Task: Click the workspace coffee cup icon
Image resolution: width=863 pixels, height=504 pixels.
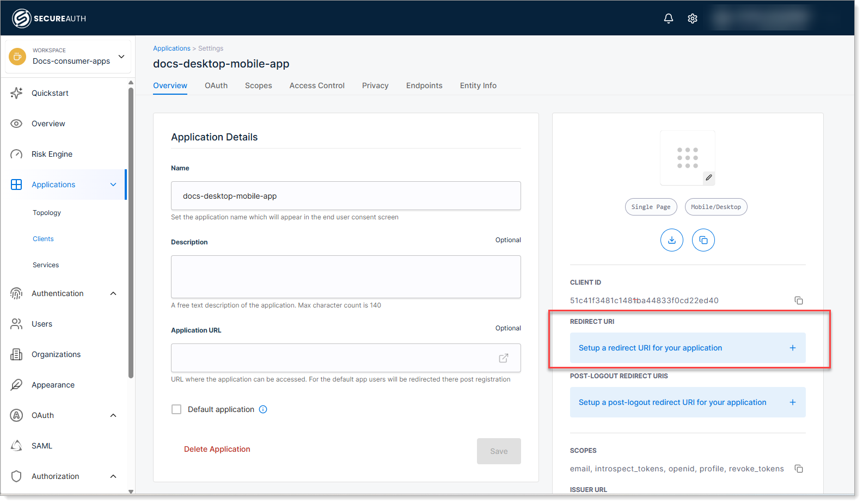Action: 17,56
